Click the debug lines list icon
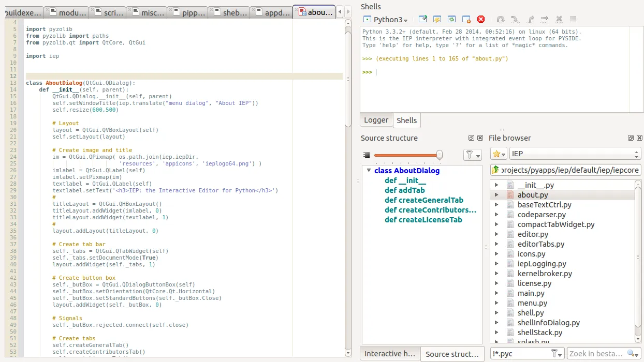Viewport: 644px width, 362px height. (x=573, y=20)
